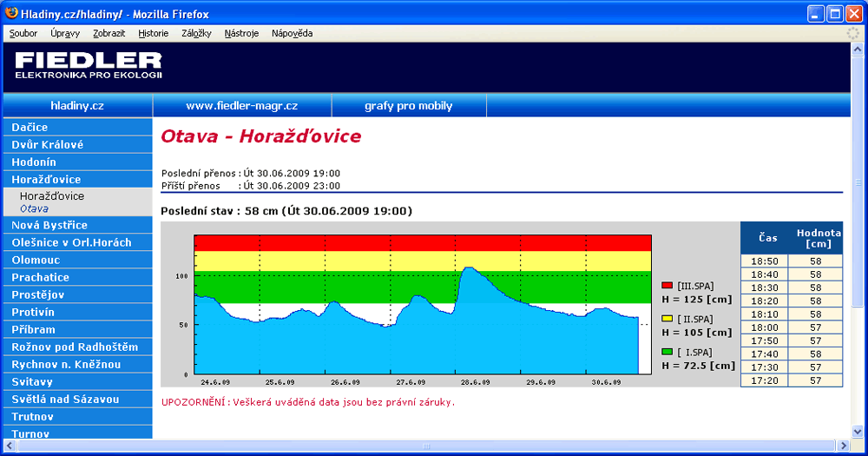This screenshot has width=868, height=456.
Task: Switch to the hladiny.cz tab
Action: 77,105
